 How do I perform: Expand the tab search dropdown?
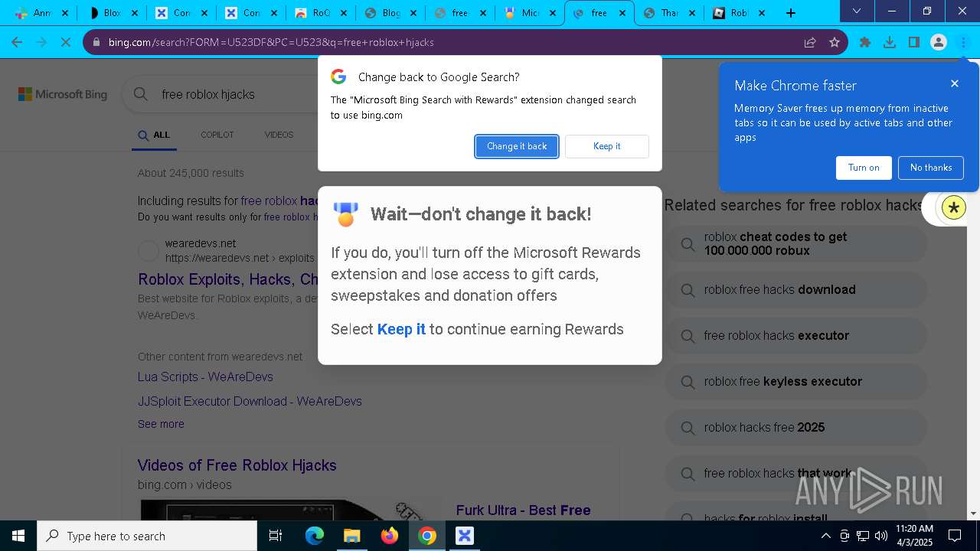[x=857, y=11]
